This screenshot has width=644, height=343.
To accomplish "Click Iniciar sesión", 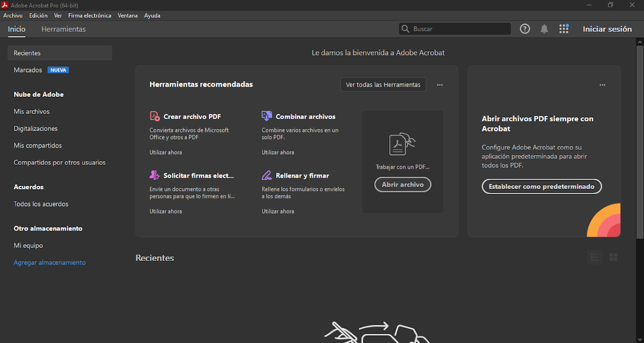I will tap(607, 29).
